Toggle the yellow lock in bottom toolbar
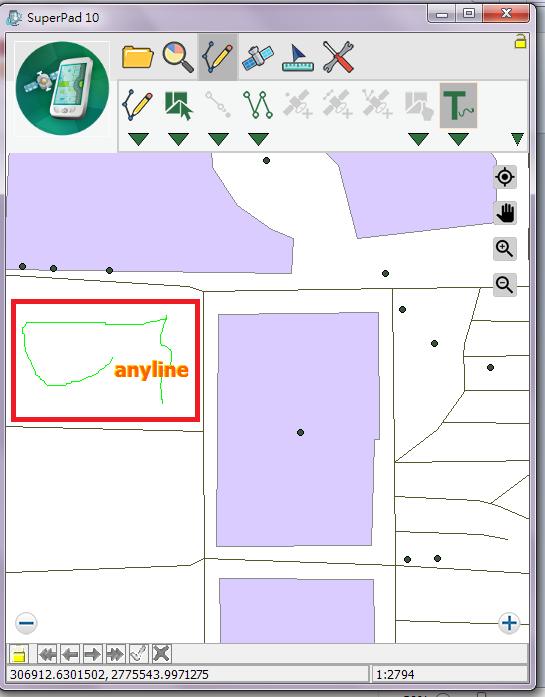Viewport: 545px width, 697px height. pos(19,654)
